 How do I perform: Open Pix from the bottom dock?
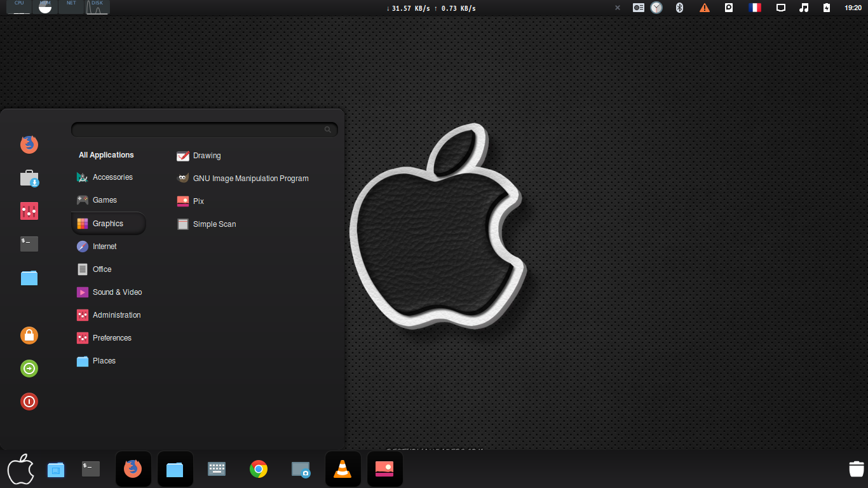[384, 469]
